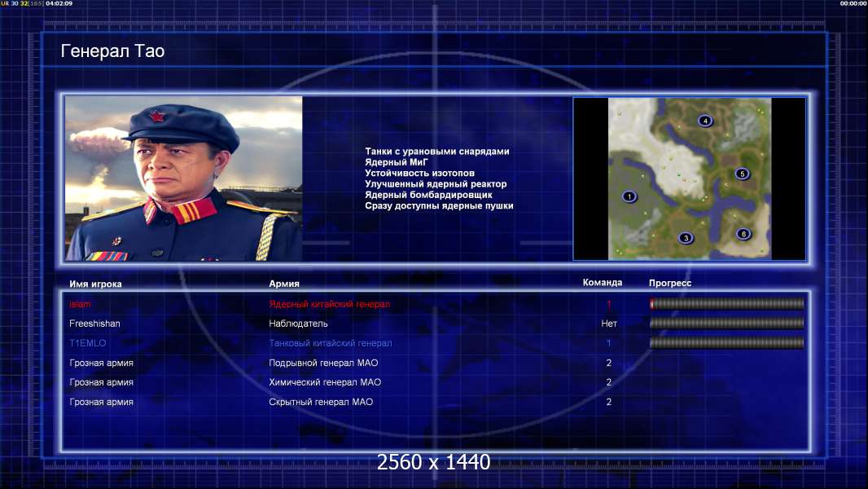
Task: Click 'Грозная армия' in Скрытный генерал row
Action: [x=101, y=402]
